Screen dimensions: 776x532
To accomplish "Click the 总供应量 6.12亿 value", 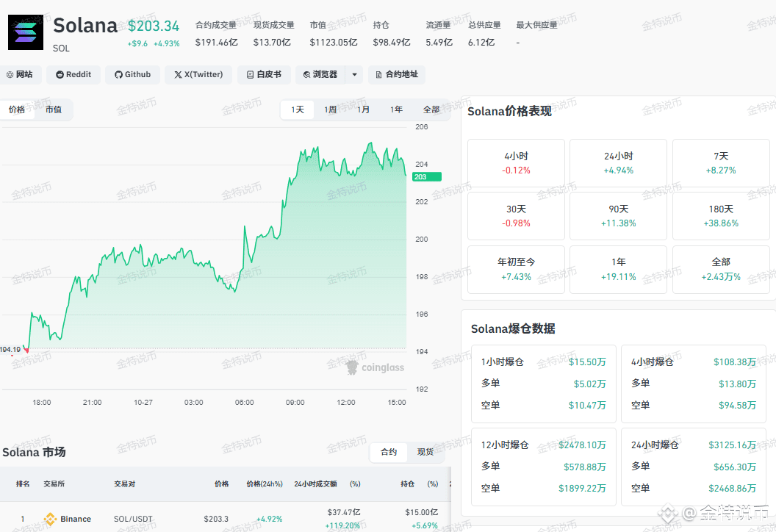I will point(481,43).
